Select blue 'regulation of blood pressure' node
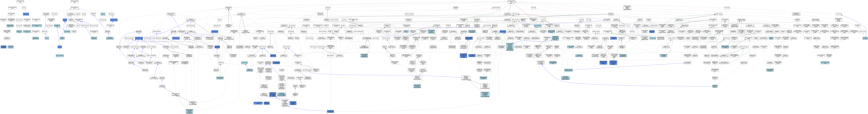Screen dimensions: 868x114 tap(273, 56)
